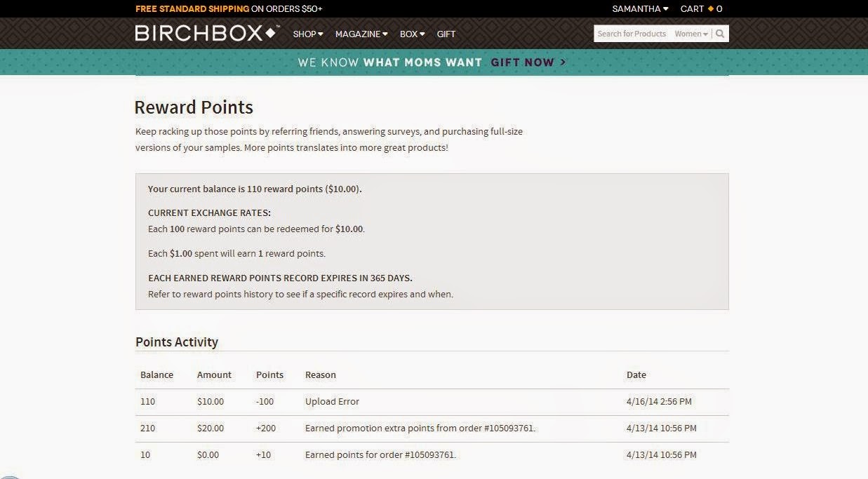Click CURRENT EXCHANGE RATES label
The height and width of the screenshot is (479, 868).
pos(209,212)
